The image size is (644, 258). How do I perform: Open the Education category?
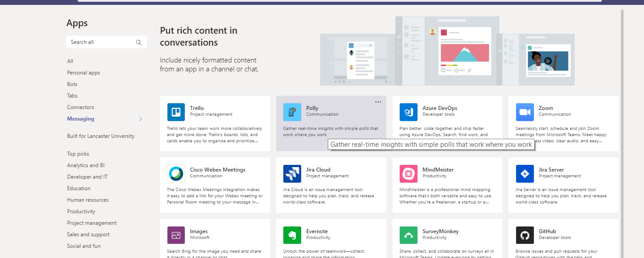coord(79,188)
